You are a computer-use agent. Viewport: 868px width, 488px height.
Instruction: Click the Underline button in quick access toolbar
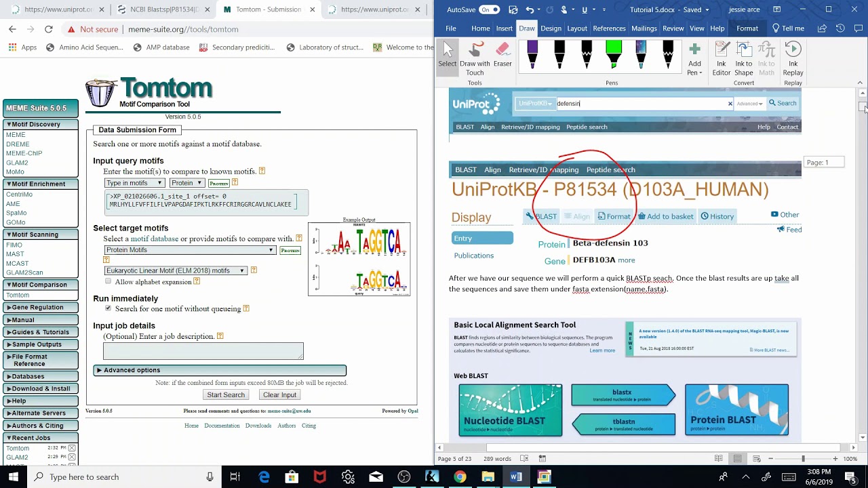click(x=584, y=9)
